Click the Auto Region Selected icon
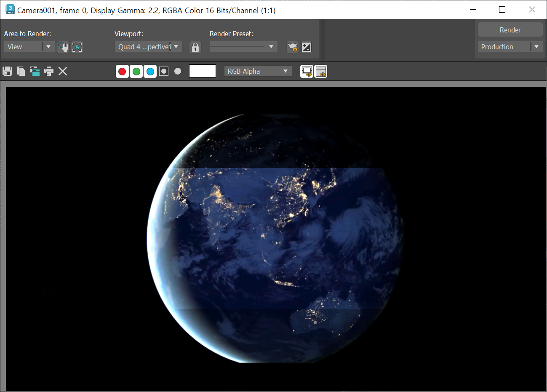This screenshot has height=392, width=547. 77,47
